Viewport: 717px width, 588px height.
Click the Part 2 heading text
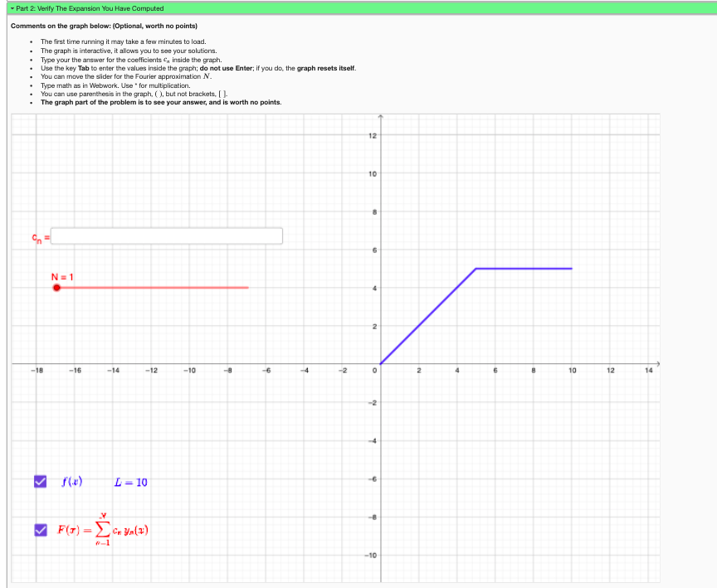pos(90,8)
